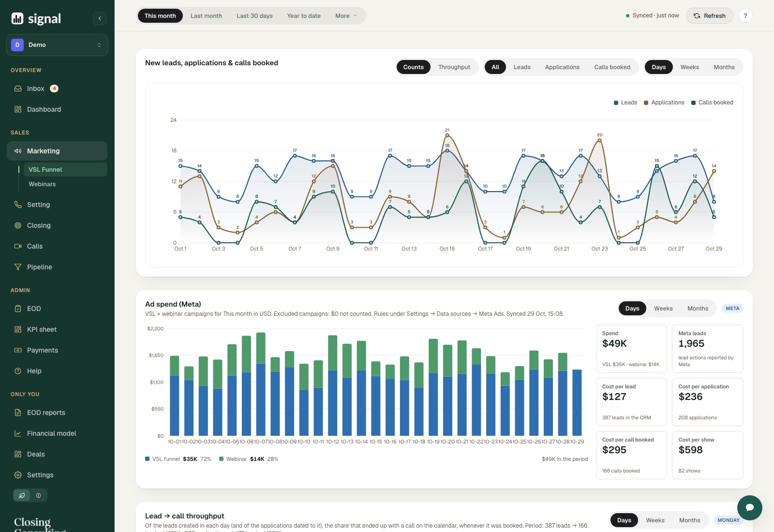774x532 pixels.
Task: Expand the Marketing section in the sidebar
Action: tap(57, 151)
